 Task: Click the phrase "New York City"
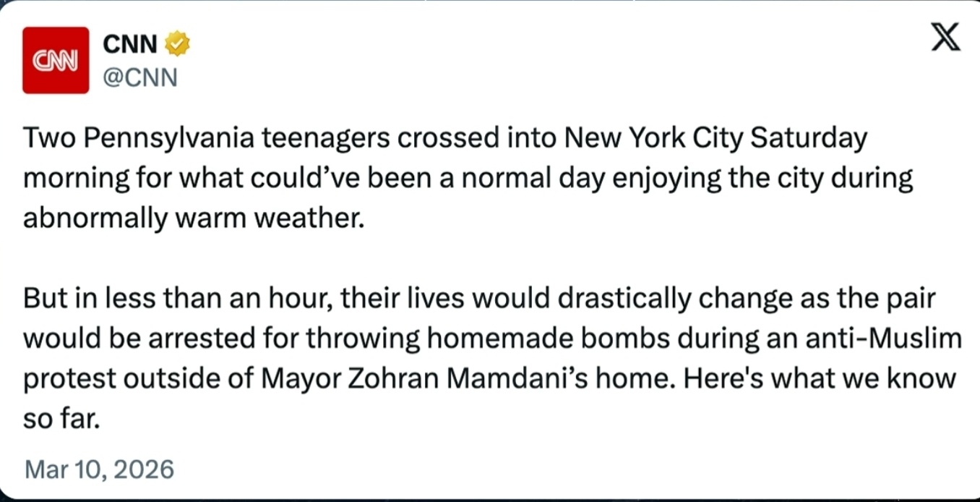pos(654,137)
